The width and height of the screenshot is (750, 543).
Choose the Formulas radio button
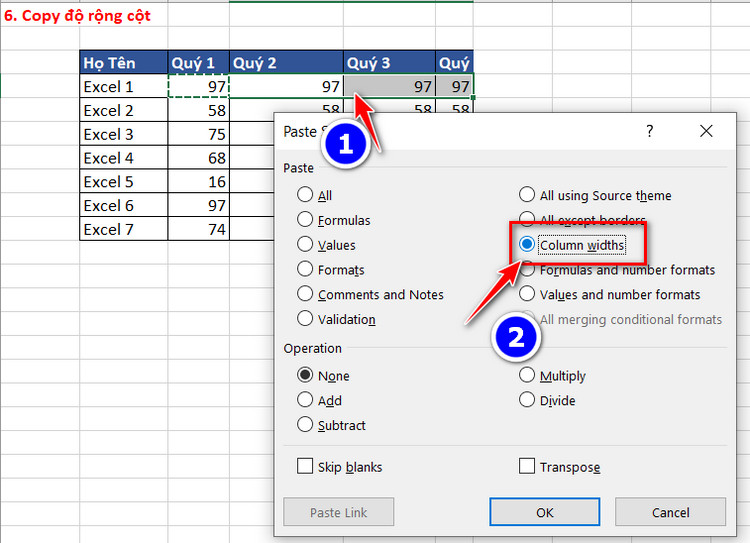tap(305, 220)
